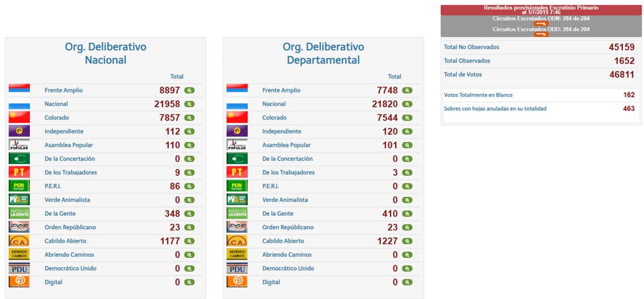Open details magnifier beside Nacional 21958
This screenshot has width=644, height=299.
coord(189,104)
